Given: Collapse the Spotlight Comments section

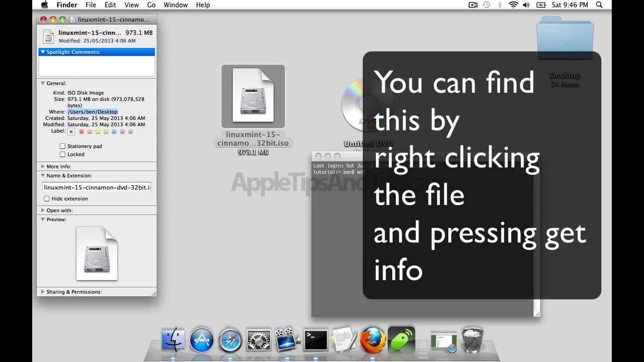Looking at the screenshot, I should point(43,52).
